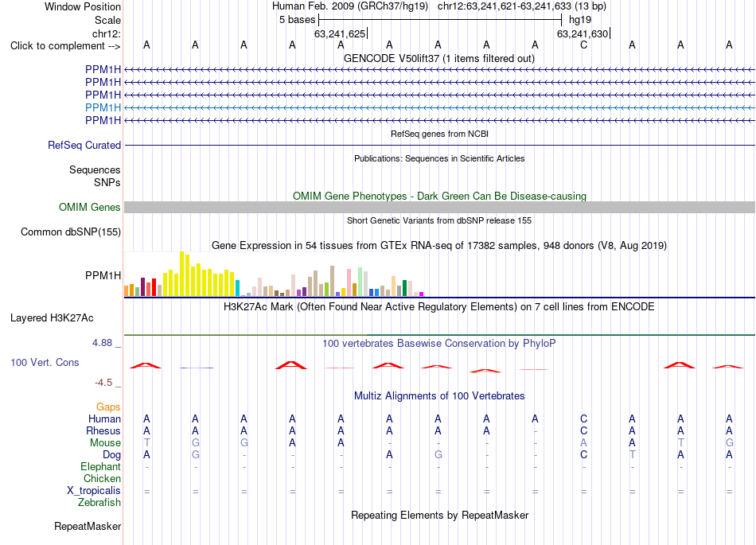Screen dimensions: 756x545
Task: Select the 'X_tropicalis' species label
Action: tap(94, 491)
